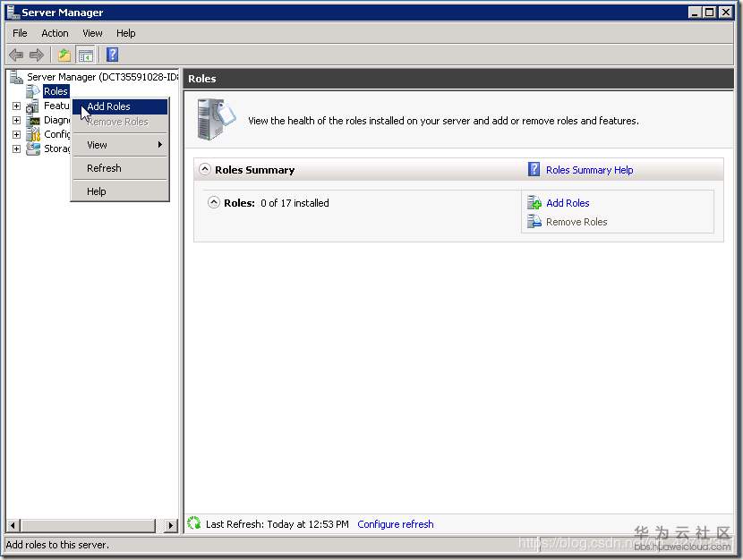Click the 'Last Refresh: Today at 12:53 PM' text

click(x=277, y=524)
